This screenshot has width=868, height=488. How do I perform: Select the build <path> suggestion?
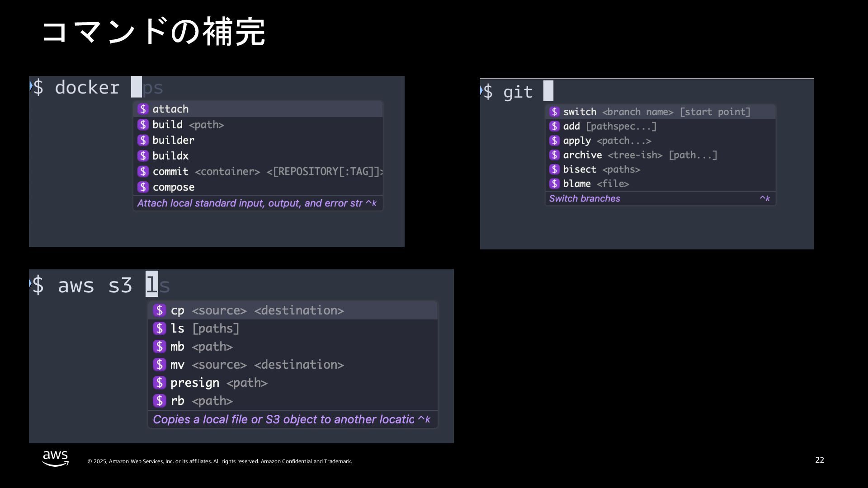pyautogui.click(x=188, y=125)
